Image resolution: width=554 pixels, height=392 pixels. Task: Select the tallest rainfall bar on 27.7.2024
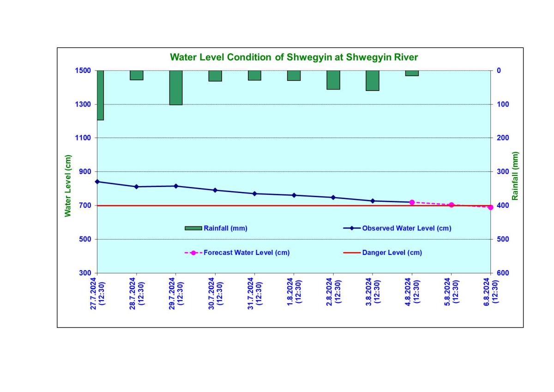[x=100, y=95]
